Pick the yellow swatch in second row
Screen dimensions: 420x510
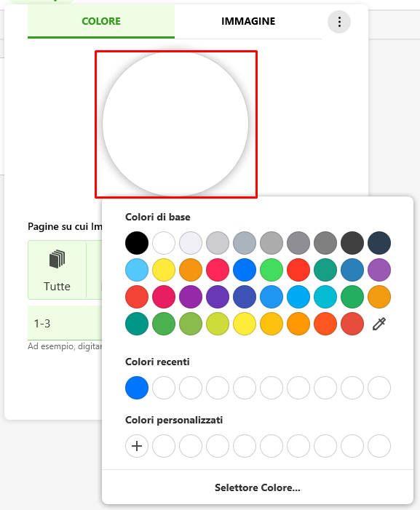pos(164,270)
